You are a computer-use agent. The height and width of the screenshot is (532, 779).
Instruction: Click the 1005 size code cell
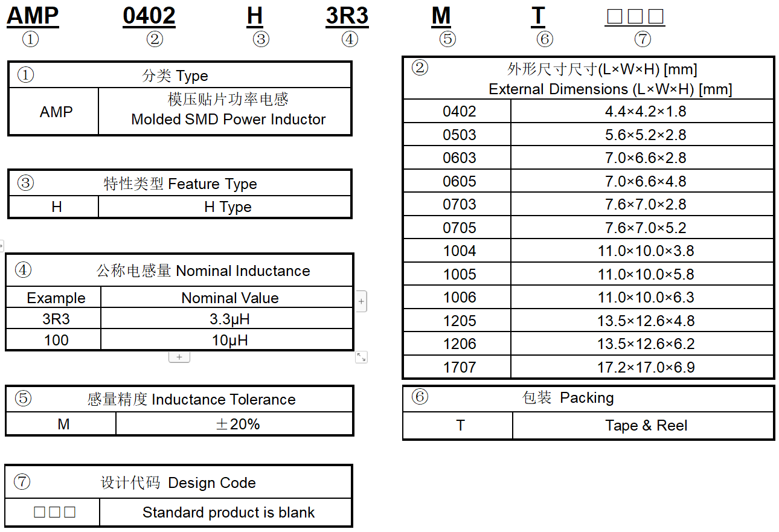[x=458, y=274]
